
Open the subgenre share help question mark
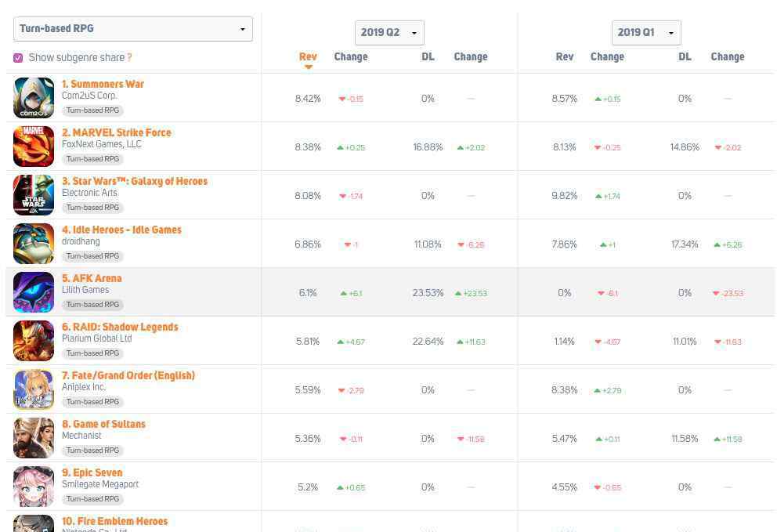pyautogui.click(x=129, y=57)
